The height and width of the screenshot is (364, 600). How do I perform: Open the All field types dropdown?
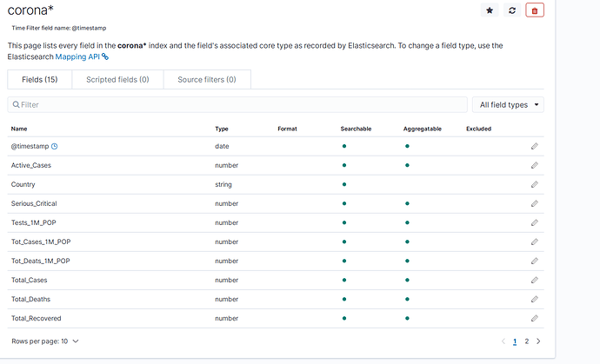(x=508, y=105)
